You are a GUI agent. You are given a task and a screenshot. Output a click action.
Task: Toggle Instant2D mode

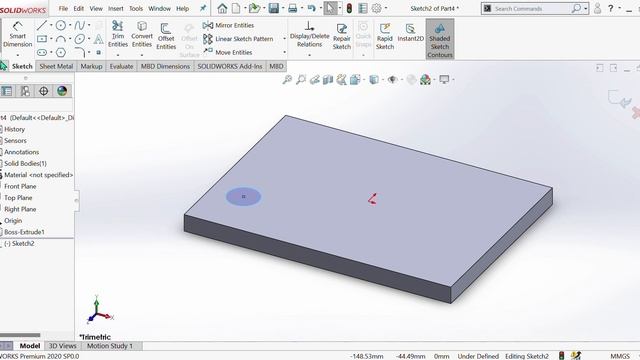[410, 33]
